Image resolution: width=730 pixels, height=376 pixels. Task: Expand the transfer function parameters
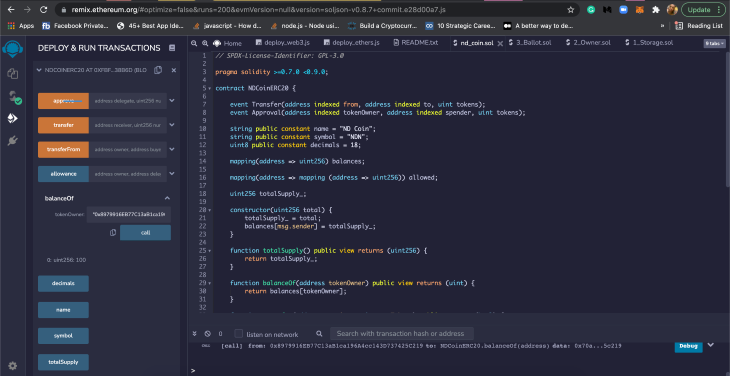pyautogui.click(x=172, y=125)
